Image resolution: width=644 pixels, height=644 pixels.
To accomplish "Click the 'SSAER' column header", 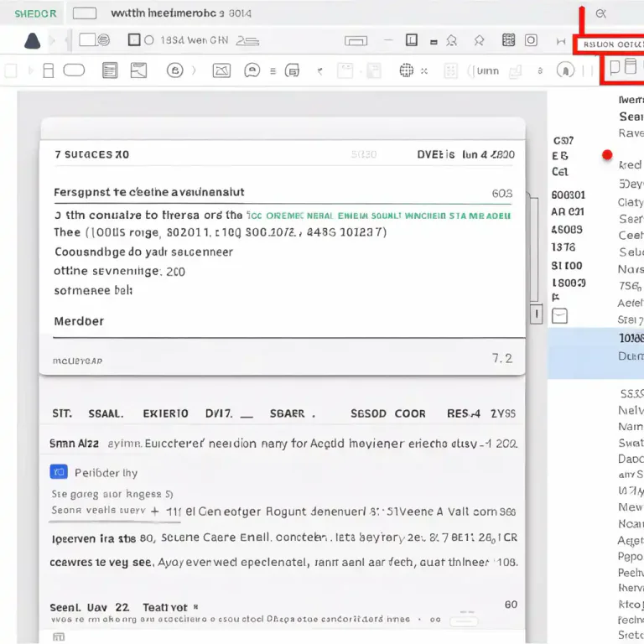I will tap(287, 413).
